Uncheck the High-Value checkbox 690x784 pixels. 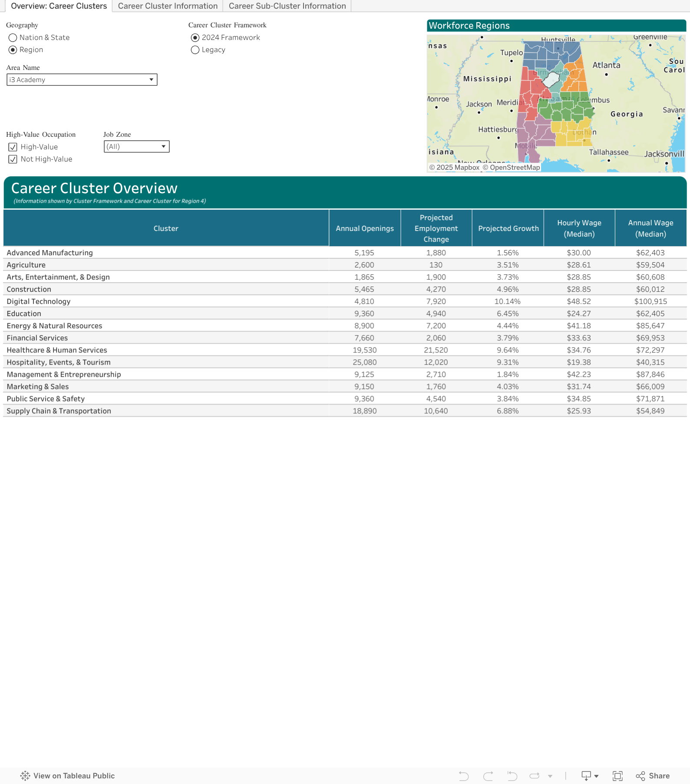tap(13, 147)
